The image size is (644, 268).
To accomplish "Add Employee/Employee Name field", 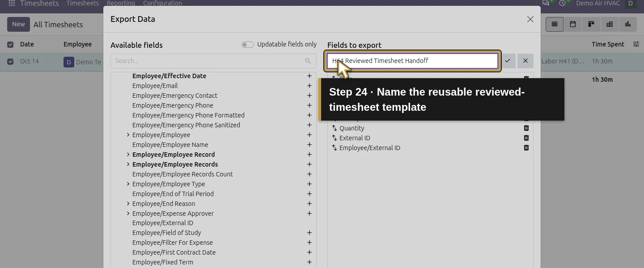I will point(309,145).
